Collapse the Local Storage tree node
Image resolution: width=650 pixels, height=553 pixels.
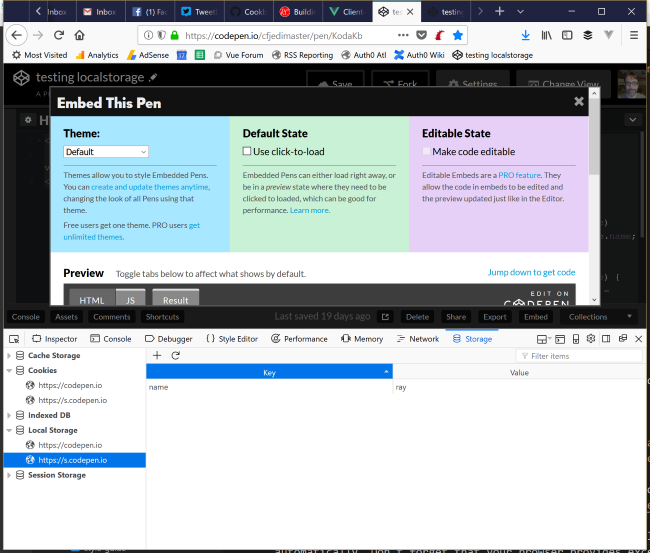(x=9, y=430)
